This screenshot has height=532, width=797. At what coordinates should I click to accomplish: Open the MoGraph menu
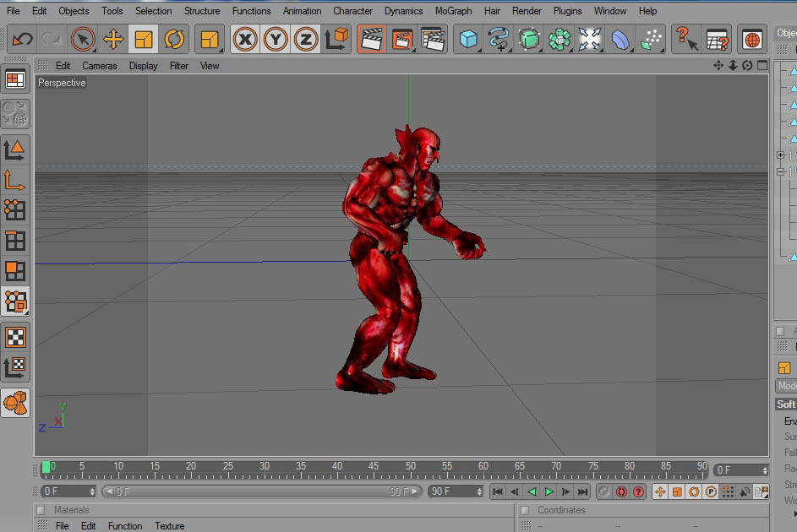(454, 11)
